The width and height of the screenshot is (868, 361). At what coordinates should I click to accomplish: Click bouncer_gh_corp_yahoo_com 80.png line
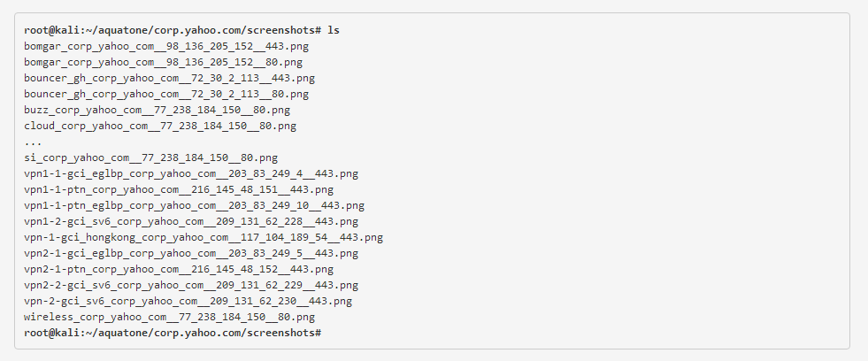click(166, 94)
